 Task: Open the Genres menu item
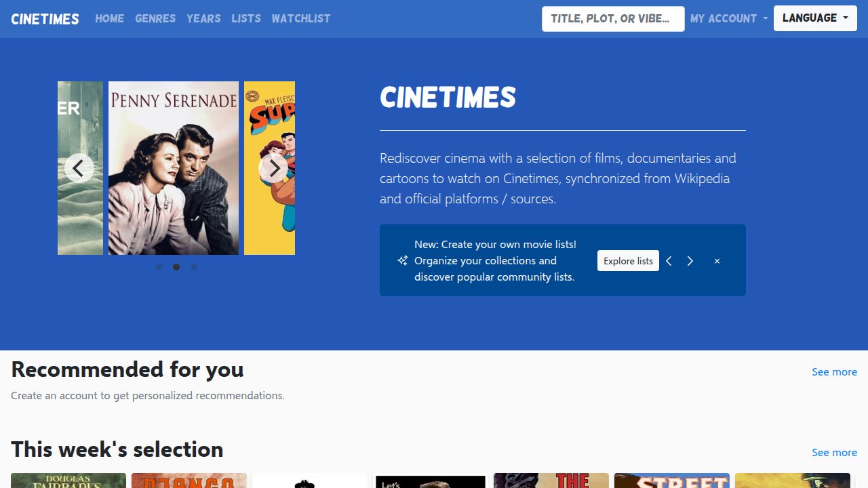click(155, 18)
